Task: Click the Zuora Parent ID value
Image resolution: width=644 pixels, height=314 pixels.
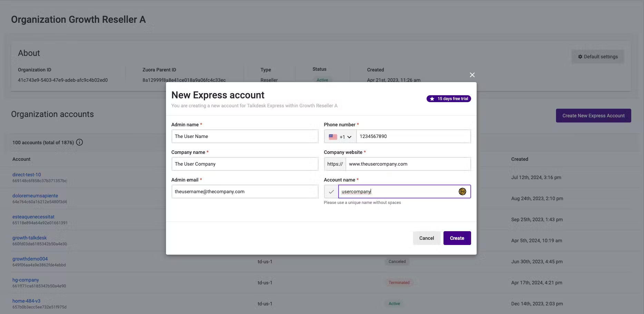Action: [x=184, y=80]
